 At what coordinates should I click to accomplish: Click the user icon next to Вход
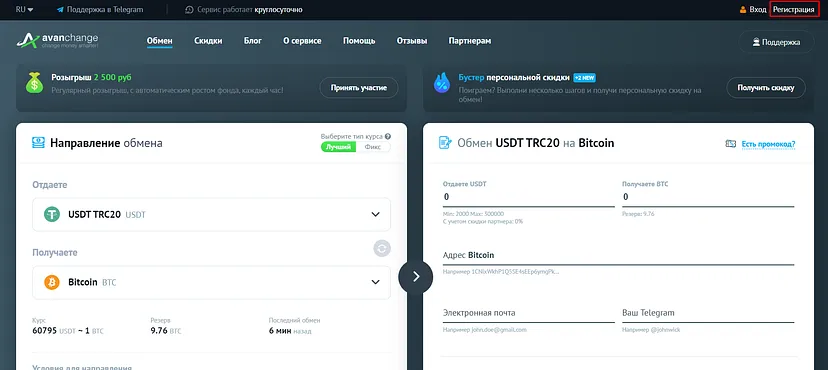pos(743,10)
